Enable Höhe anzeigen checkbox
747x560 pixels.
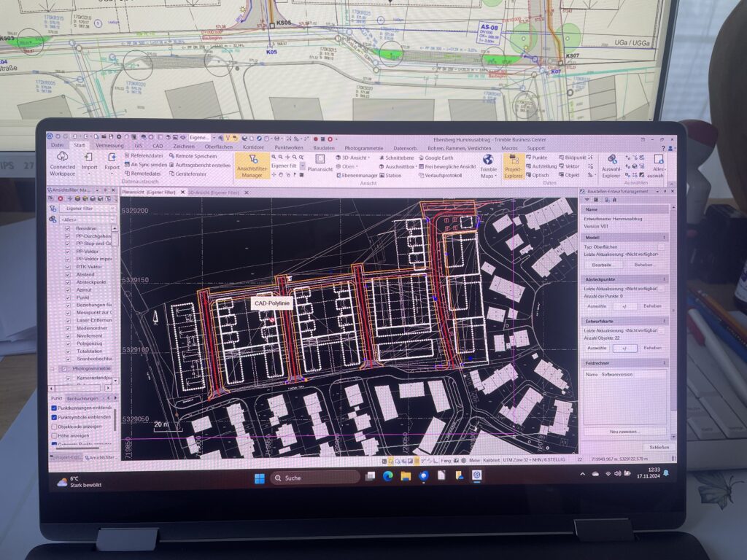point(54,436)
